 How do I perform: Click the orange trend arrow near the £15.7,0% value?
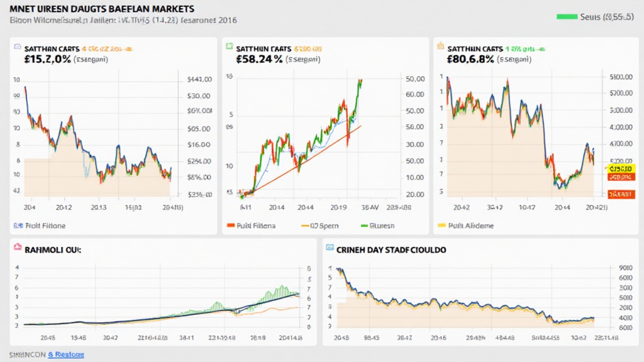[128, 49]
